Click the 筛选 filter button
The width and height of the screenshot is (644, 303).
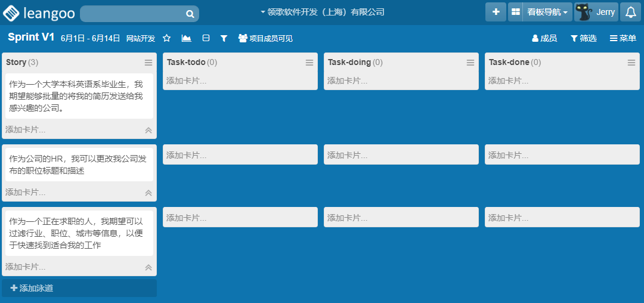[x=583, y=38]
